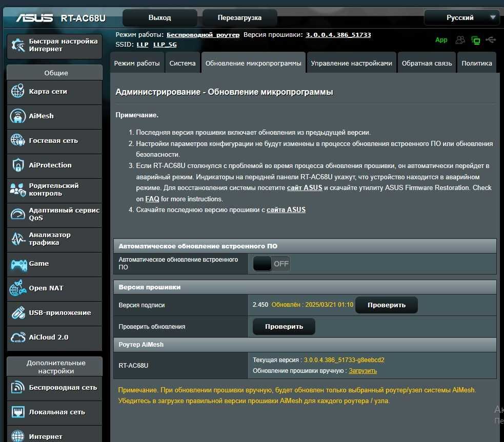
Task: Click the Беспроводной роутер operation mode link
Action: pyautogui.click(x=203, y=35)
